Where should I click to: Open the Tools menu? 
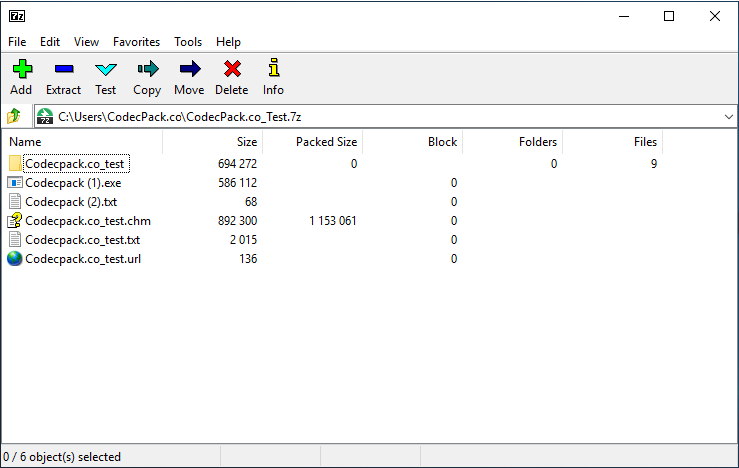tap(188, 42)
